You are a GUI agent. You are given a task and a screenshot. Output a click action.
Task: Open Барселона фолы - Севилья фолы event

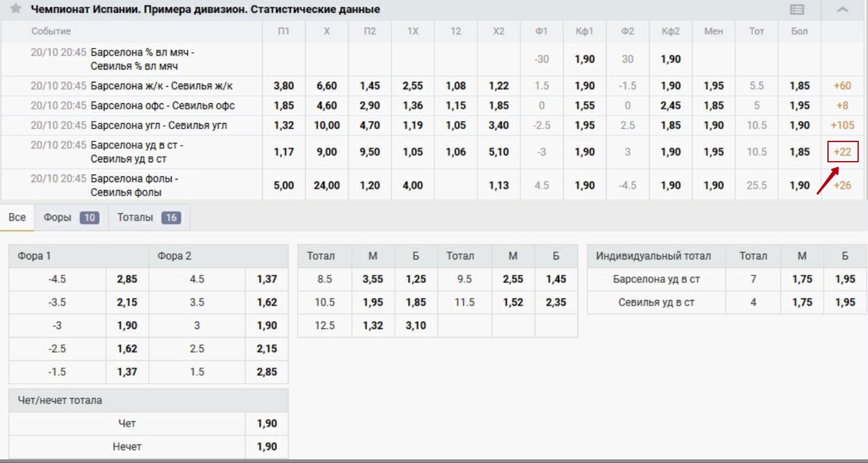click(134, 185)
